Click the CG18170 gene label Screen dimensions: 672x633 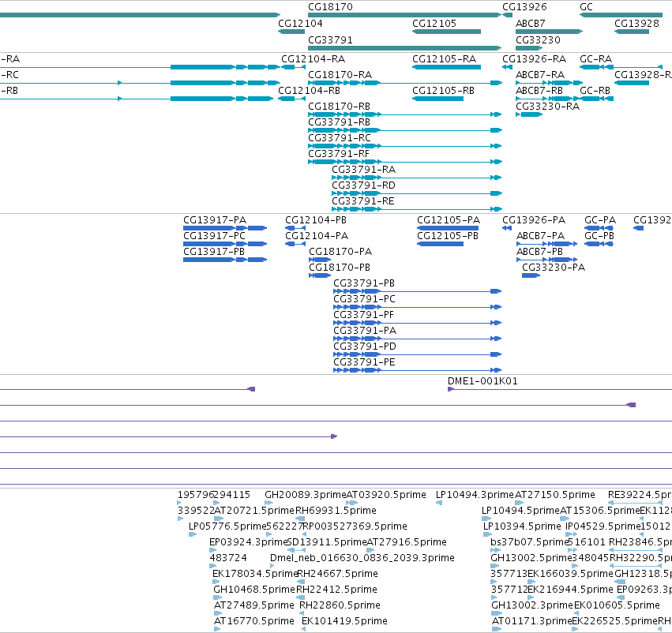click(x=330, y=7)
